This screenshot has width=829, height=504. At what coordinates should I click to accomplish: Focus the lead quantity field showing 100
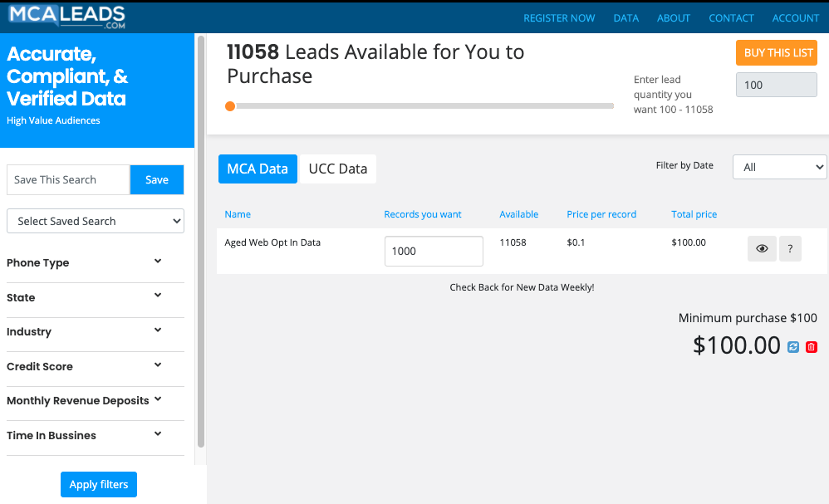[x=777, y=85]
